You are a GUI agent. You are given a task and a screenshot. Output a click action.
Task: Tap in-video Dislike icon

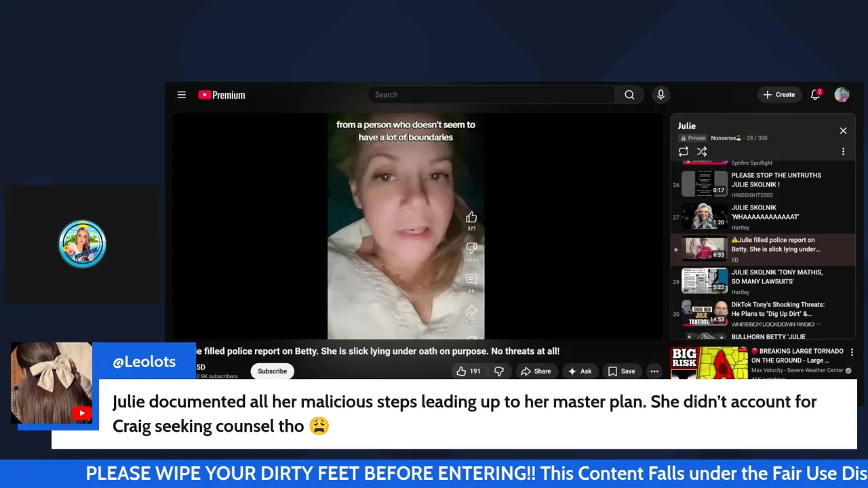pos(471,248)
